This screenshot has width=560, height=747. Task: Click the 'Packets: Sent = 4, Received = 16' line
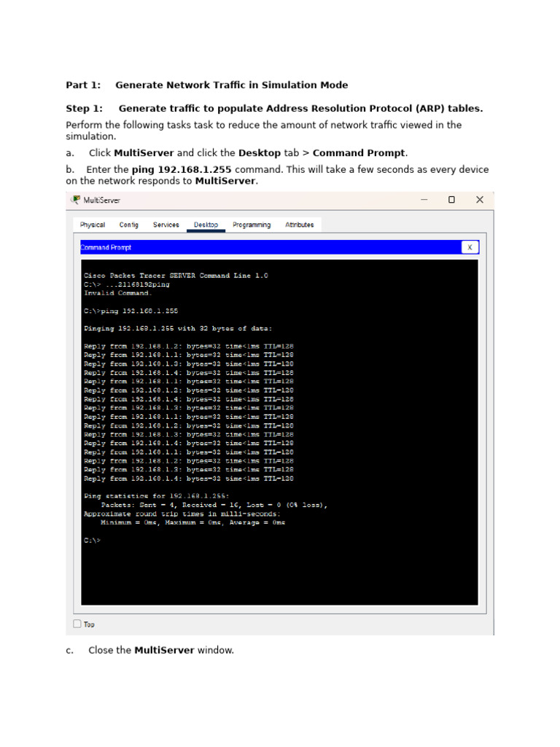(214, 505)
